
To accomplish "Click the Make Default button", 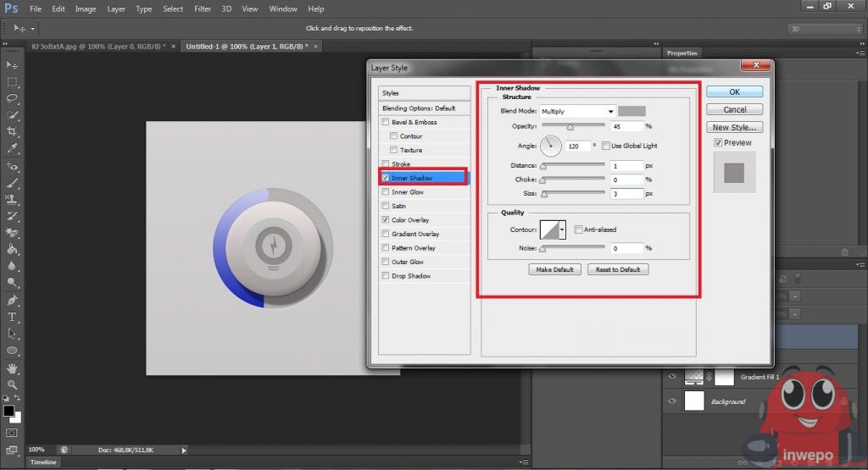I will [x=555, y=269].
